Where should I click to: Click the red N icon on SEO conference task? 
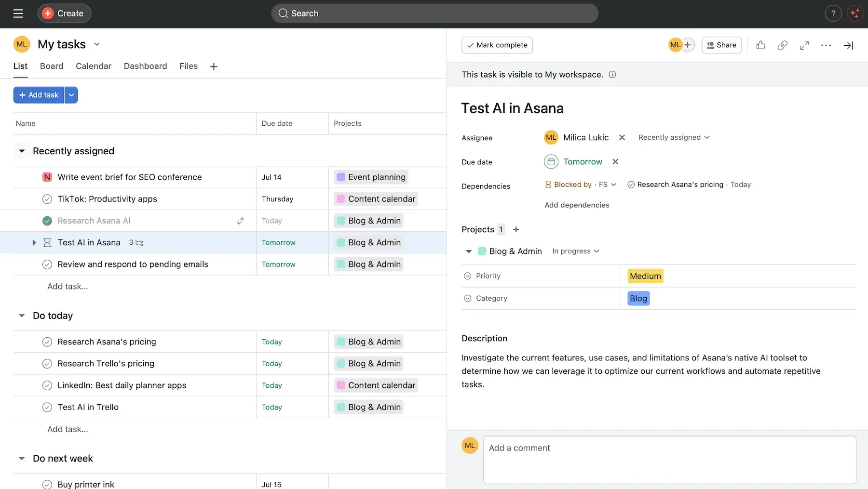(x=47, y=177)
